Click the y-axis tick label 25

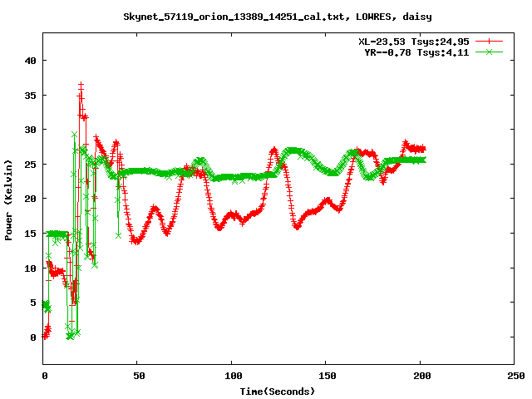(x=30, y=165)
